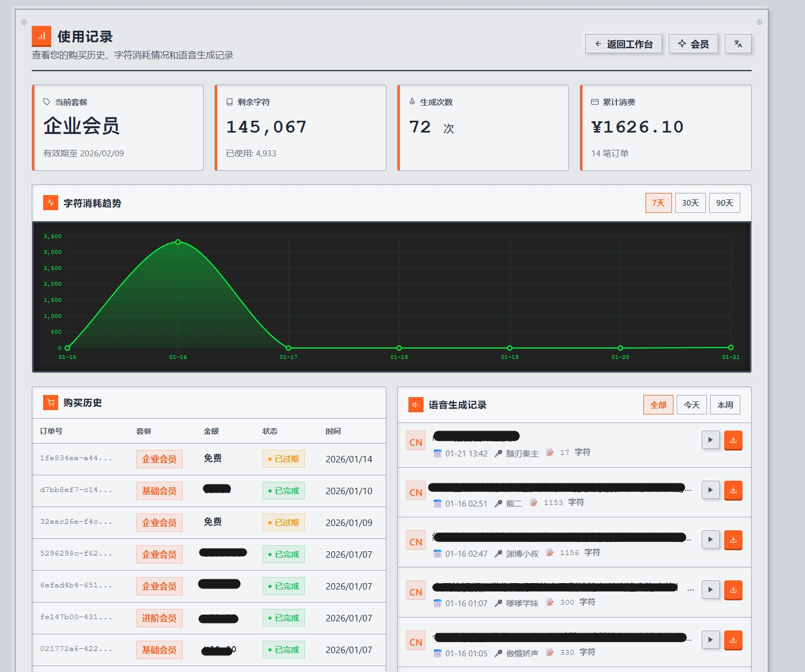Download the recording voiced by 熊二

click(733, 490)
